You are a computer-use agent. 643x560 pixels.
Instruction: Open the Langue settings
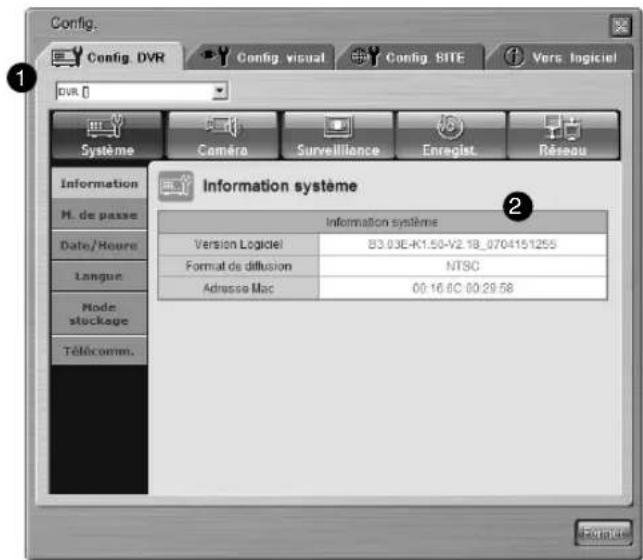[99, 276]
